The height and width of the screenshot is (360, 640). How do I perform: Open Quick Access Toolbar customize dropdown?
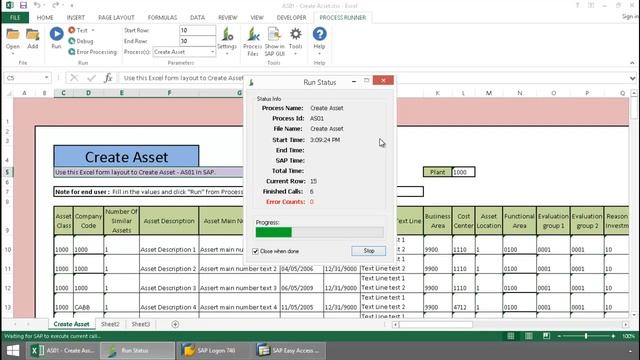(72, 6)
